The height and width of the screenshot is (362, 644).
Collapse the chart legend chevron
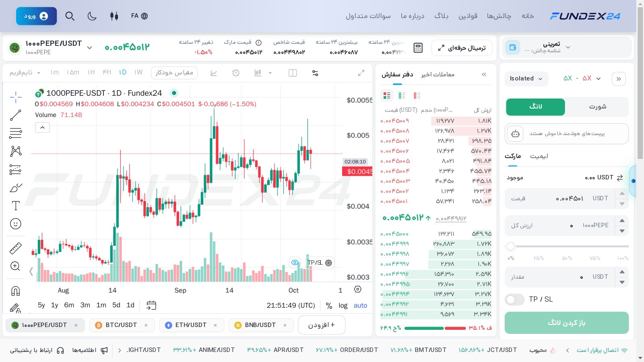click(43, 128)
